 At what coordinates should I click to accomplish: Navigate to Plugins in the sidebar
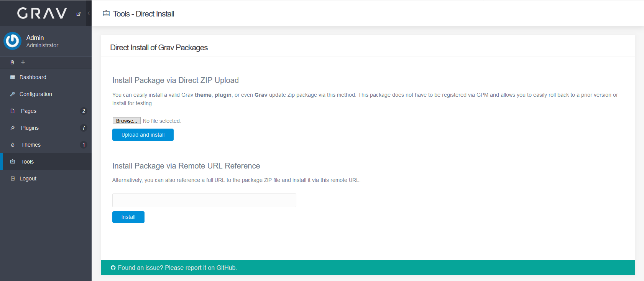[x=46, y=128]
